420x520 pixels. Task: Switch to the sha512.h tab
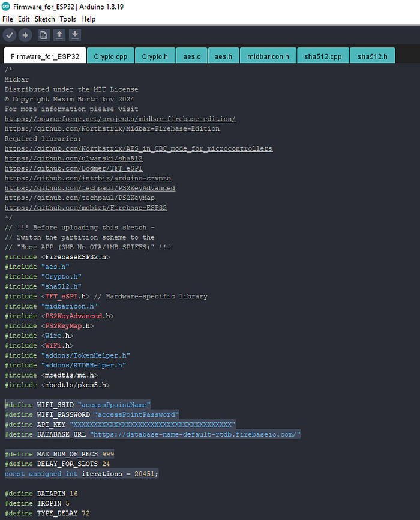pyautogui.click(x=372, y=56)
